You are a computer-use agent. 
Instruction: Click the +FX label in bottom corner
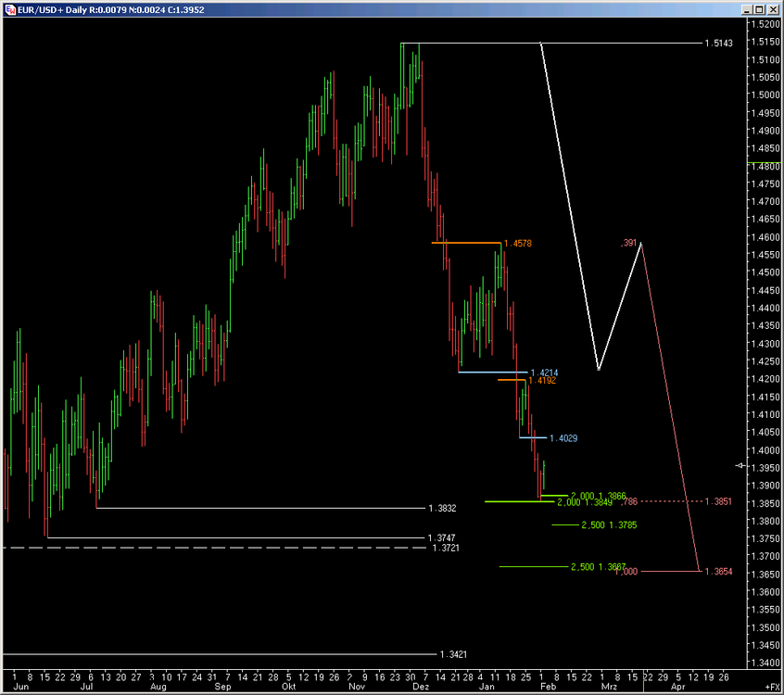point(772,687)
